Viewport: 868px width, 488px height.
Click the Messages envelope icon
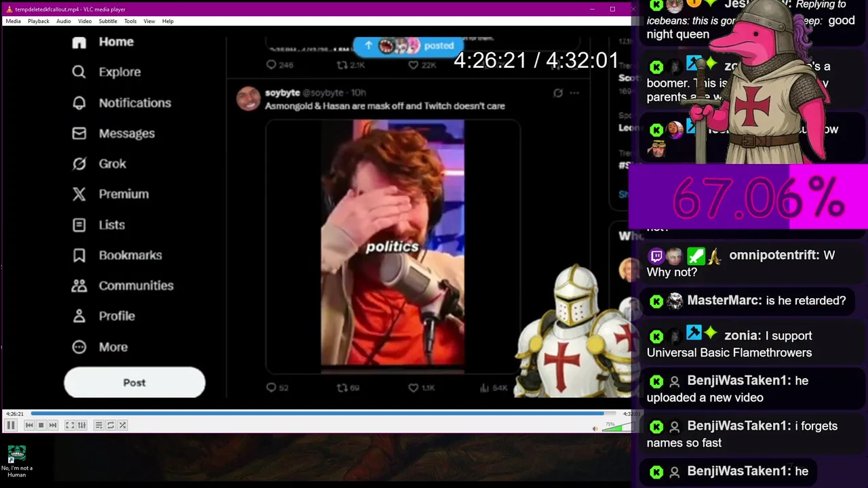click(x=79, y=134)
